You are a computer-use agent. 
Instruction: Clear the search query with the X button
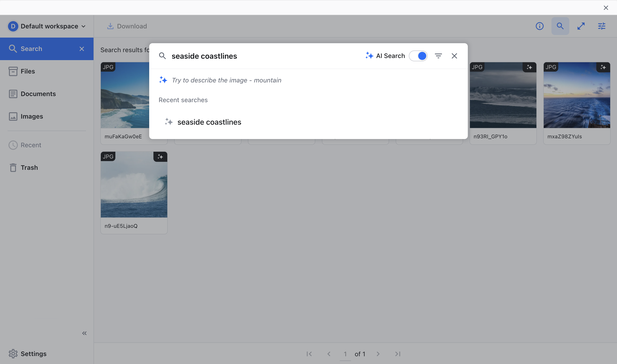pos(454,56)
